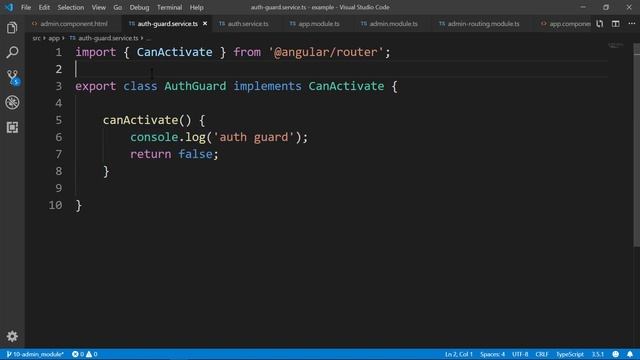Click console on line 6
Image resolution: width=640 pixels, height=360 pixels.
point(154,137)
